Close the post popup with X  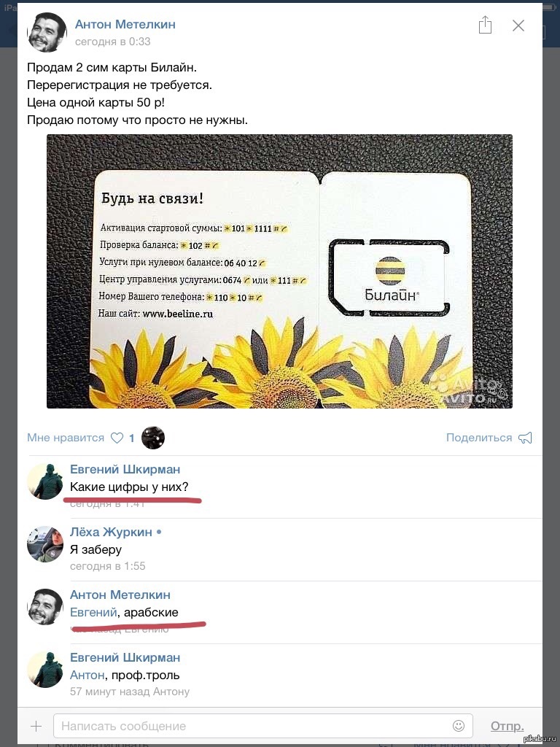tap(518, 26)
